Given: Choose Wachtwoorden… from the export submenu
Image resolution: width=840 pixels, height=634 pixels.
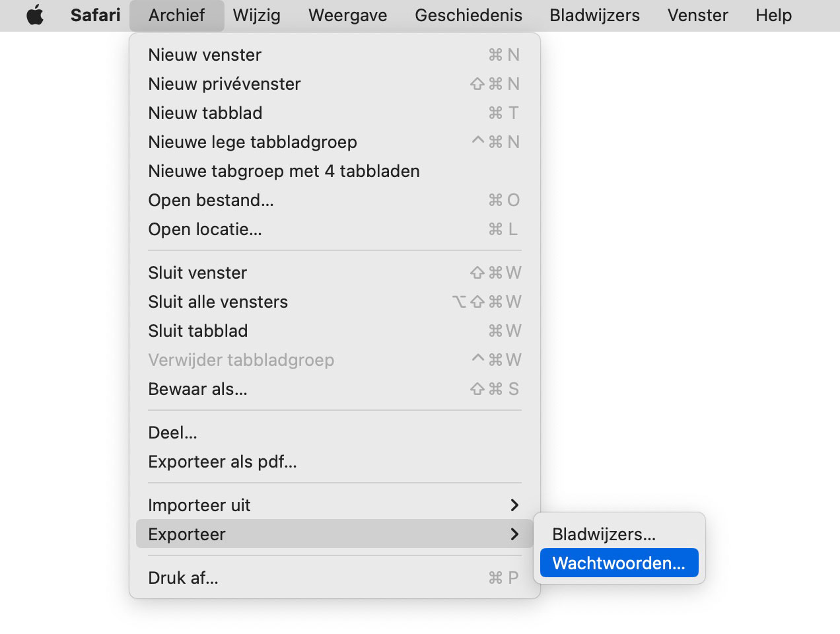Looking at the screenshot, I should (619, 563).
